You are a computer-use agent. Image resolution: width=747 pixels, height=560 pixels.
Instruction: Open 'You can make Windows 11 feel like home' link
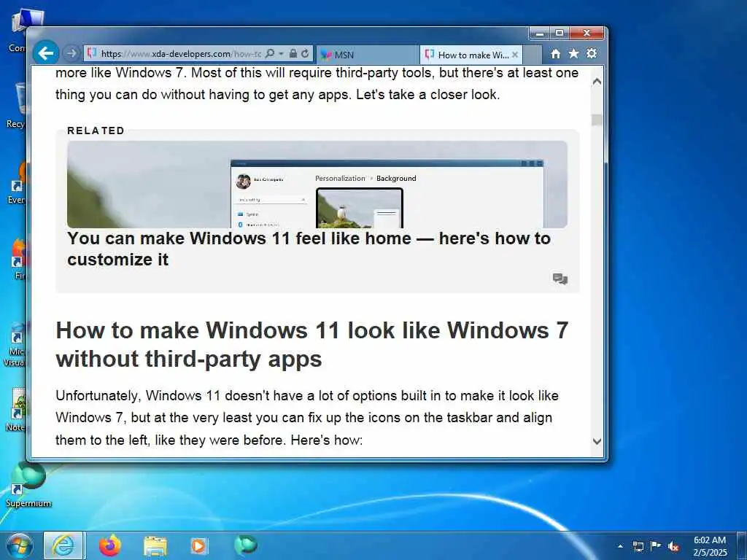click(x=309, y=249)
